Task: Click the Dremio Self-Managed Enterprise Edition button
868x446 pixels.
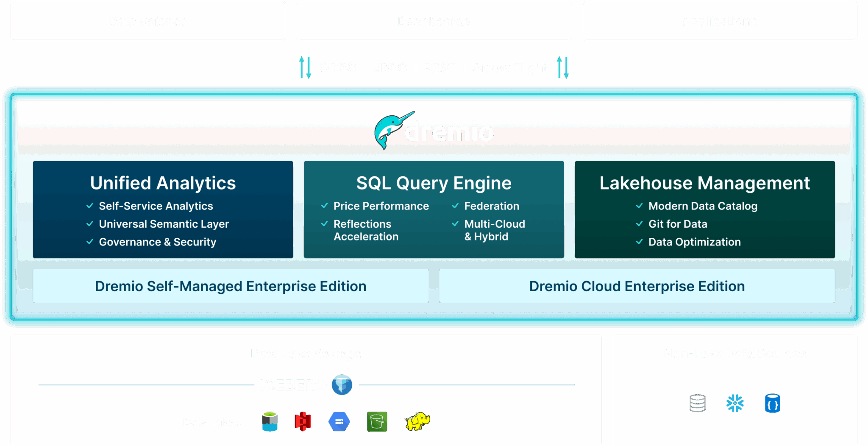Action: pos(231,286)
